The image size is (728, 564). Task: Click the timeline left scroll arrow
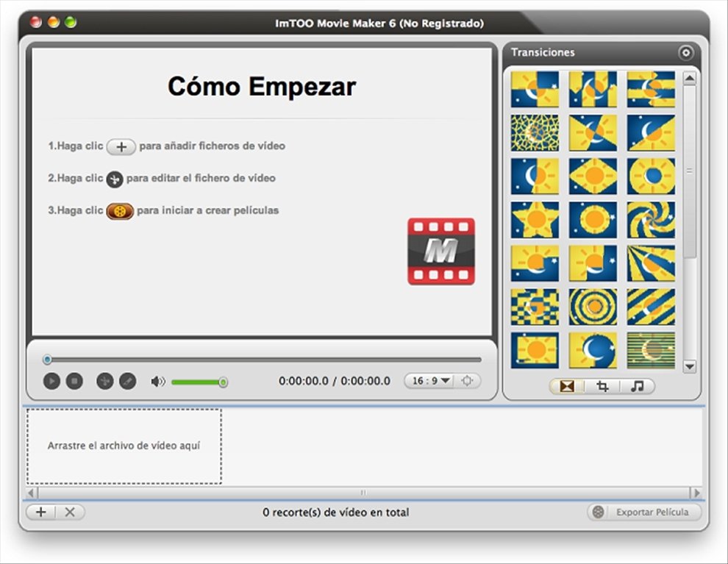[x=32, y=493]
